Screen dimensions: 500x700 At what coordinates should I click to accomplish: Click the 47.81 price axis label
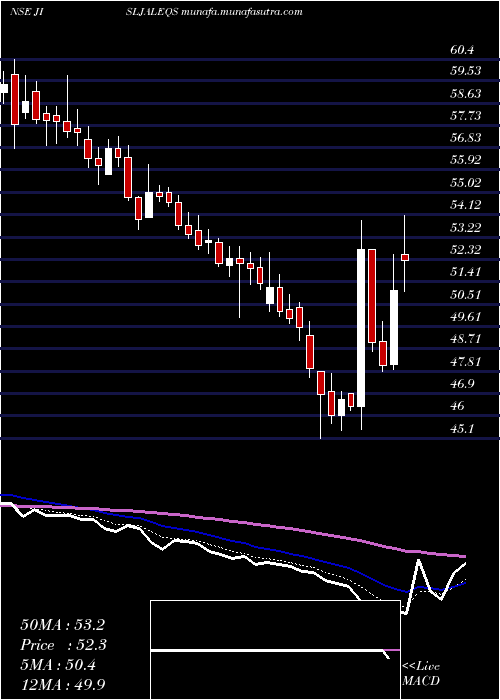(x=465, y=362)
